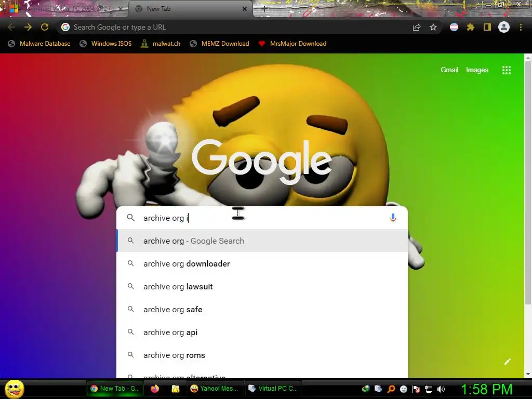Select 'archive org - Google Search' suggestion
The height and width of the screenshot is (399, 532).
point(262,241)
